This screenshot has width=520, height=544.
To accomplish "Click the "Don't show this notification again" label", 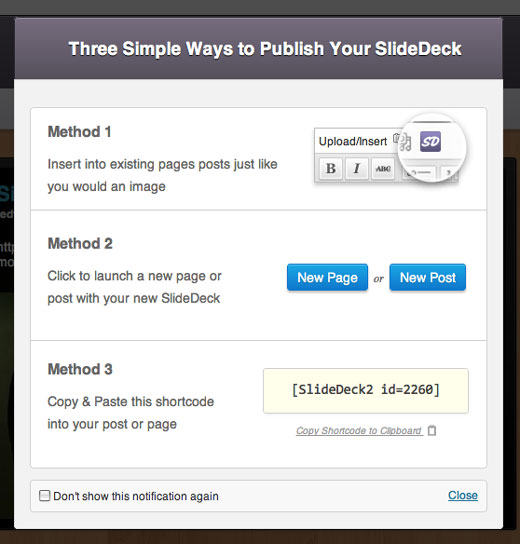I will (136, 496).
